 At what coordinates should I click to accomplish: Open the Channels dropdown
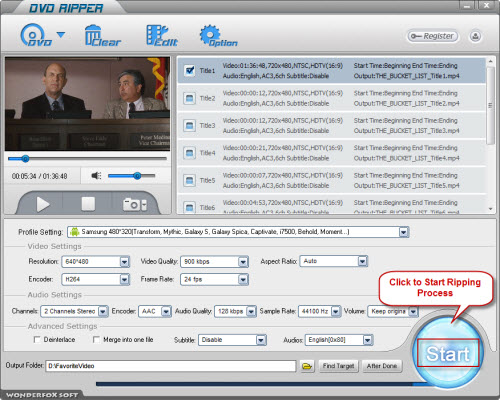tap(103, 311)
